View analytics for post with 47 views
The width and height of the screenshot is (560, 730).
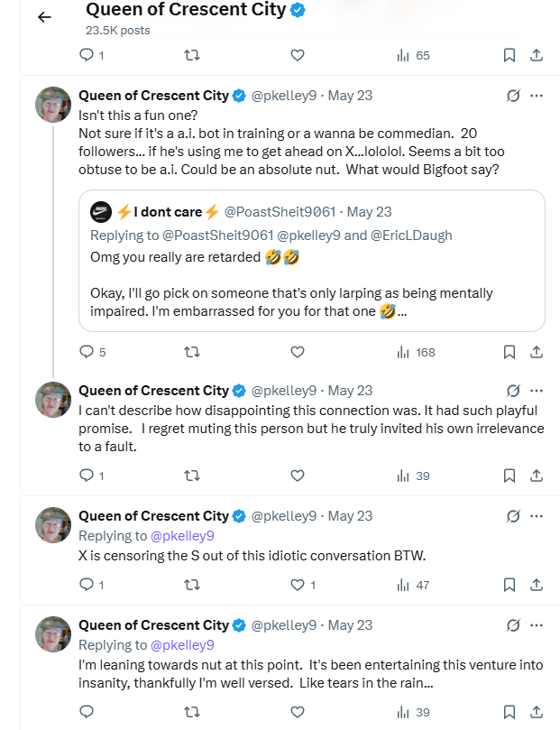413,585
